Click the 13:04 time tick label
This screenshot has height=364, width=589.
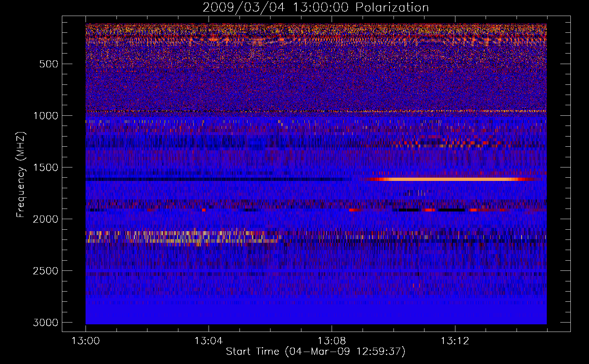coord(209,341)
